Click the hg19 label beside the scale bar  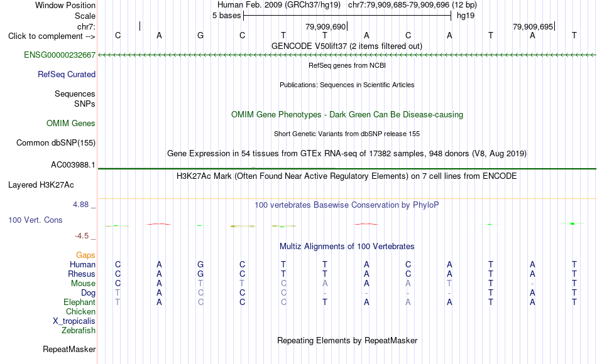pos(465,16)
